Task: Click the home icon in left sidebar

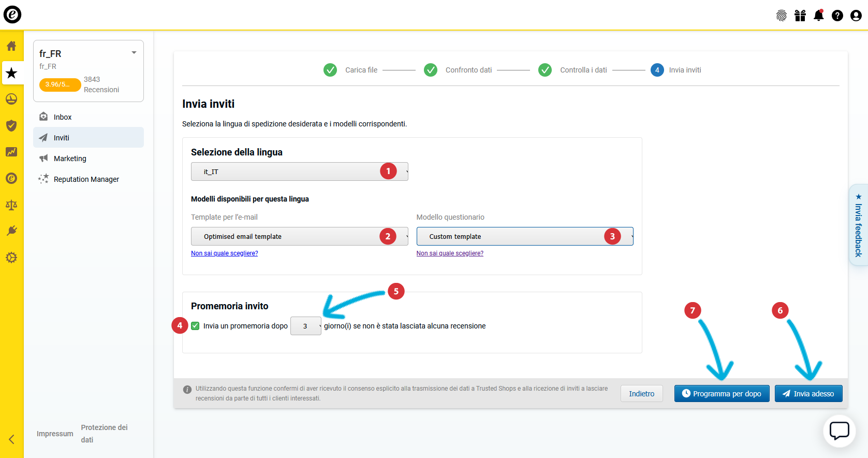Action: pyautogui.click(x=11, y=46)
